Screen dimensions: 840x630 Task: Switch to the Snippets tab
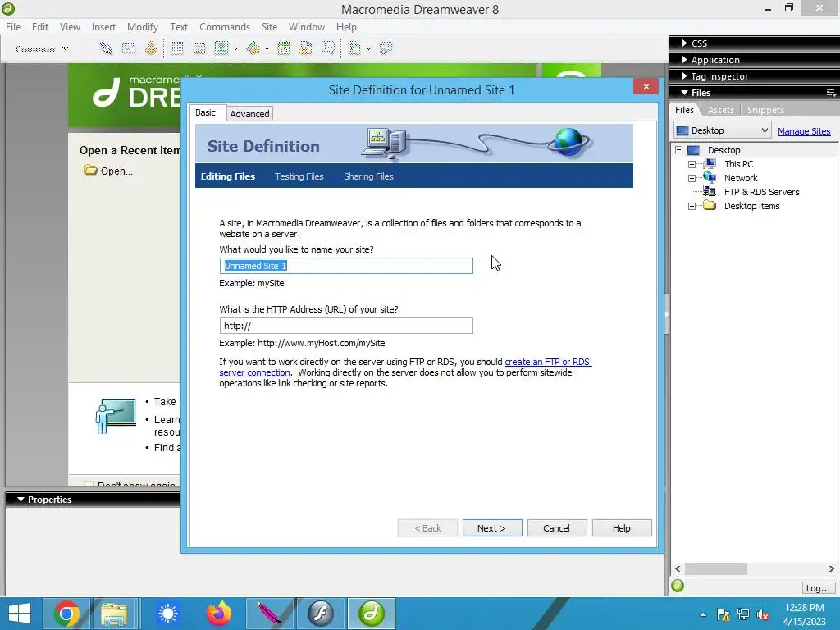click(x=765, y=110)
